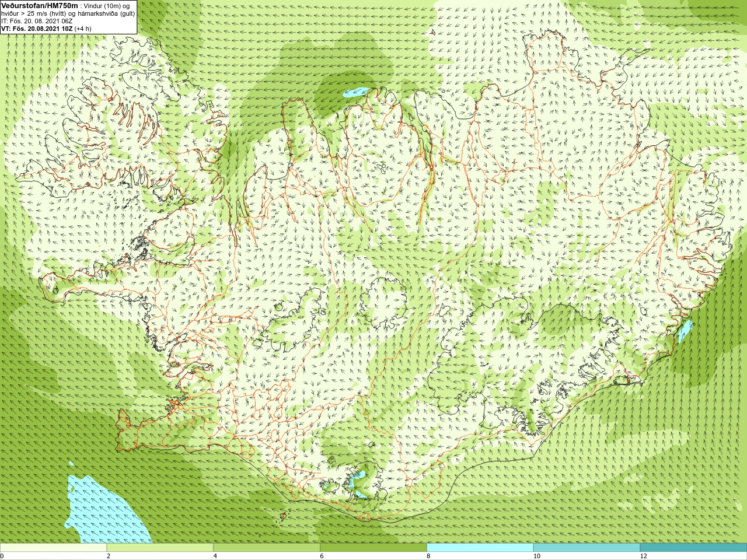Click the teal legend swatch above 12
747x560 pixels.
[693, 548]
